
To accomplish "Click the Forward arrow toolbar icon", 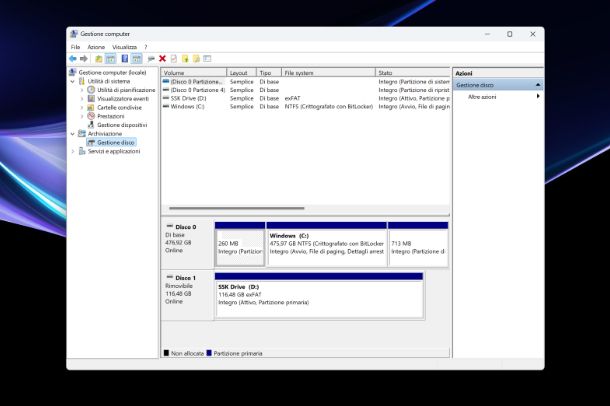I will (86, 59).
